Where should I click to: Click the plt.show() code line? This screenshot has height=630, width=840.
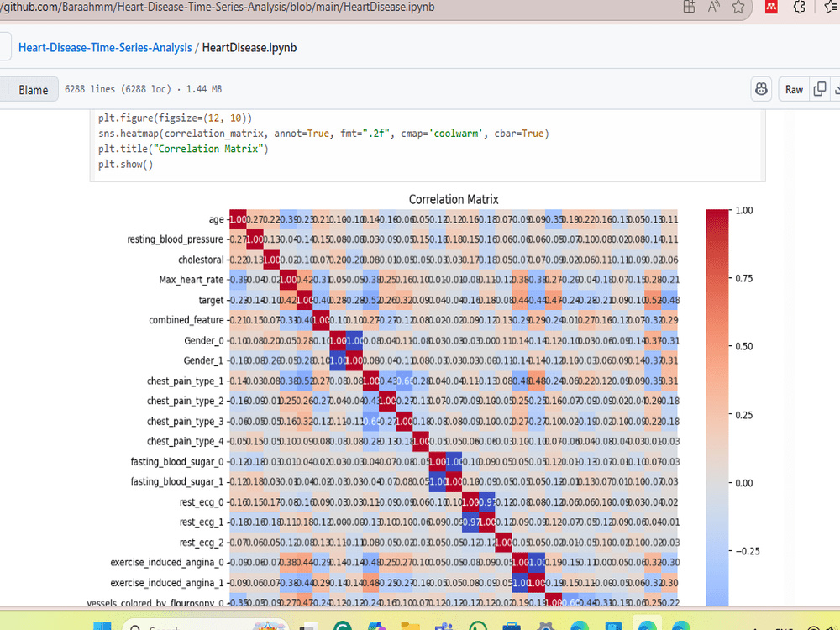[125, 165]
